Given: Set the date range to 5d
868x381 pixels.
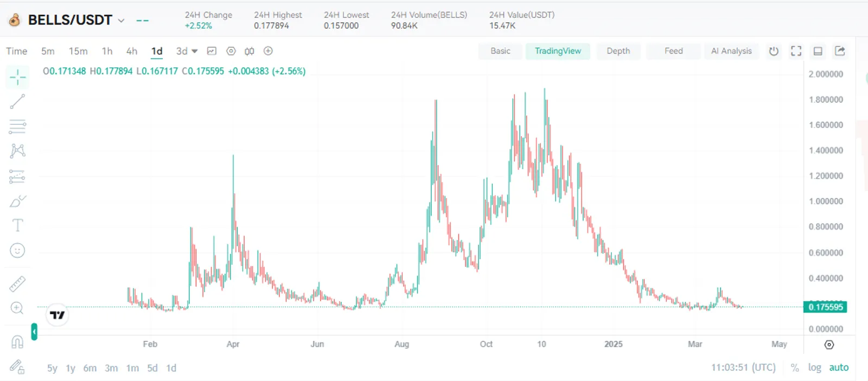Looking at the screenshot, I should pos(152,368).
